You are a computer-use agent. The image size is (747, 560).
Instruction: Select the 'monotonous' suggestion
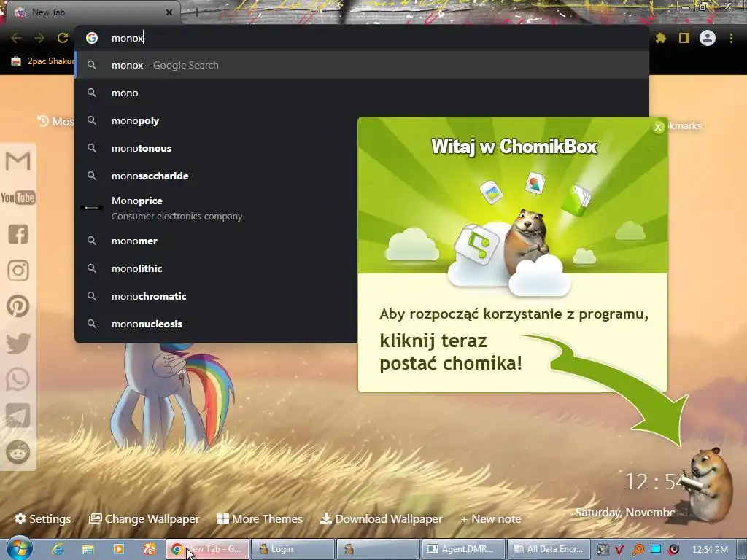(216, 148)
